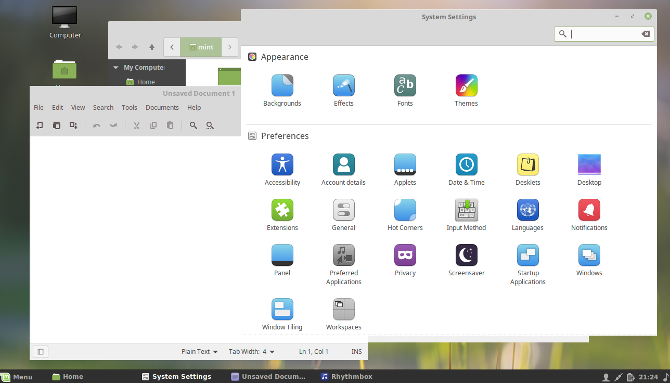Open the Hot Corners icon
Viewport: 670px width, 383px height.
pos(405,215)
